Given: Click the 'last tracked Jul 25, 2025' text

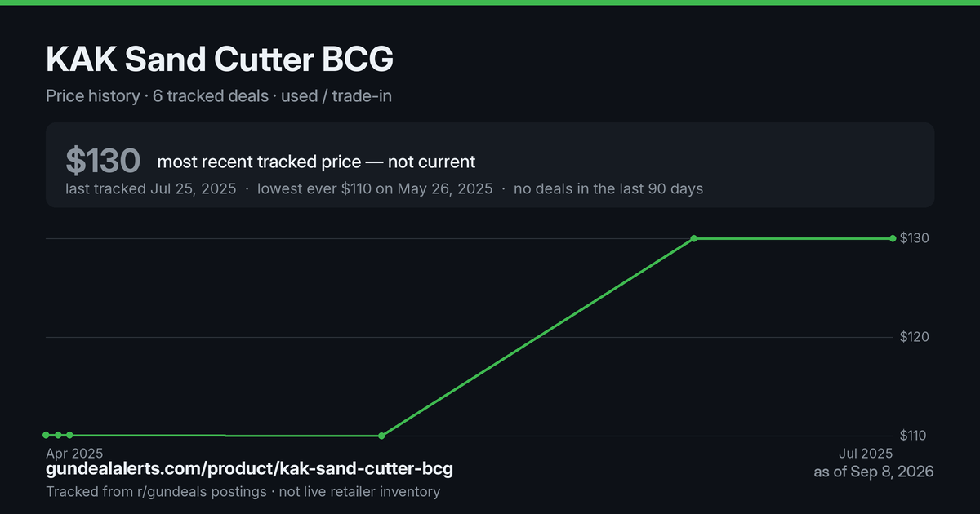Looking at the screenshot, I should click(151, 188).
